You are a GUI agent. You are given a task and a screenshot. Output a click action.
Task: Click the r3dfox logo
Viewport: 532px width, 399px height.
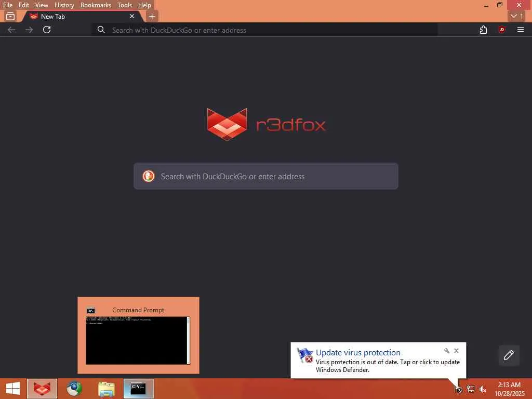tap(267, 125)
